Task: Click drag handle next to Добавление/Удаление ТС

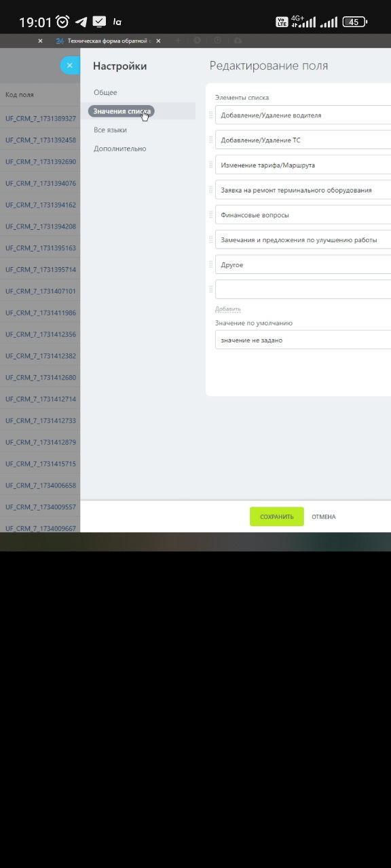Action: (x=210, y=140)
